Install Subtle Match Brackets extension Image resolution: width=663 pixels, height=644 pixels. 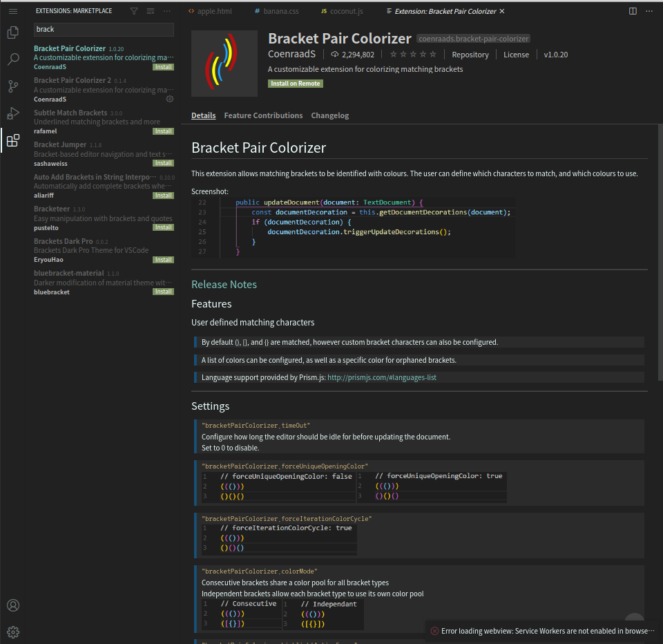163,131
